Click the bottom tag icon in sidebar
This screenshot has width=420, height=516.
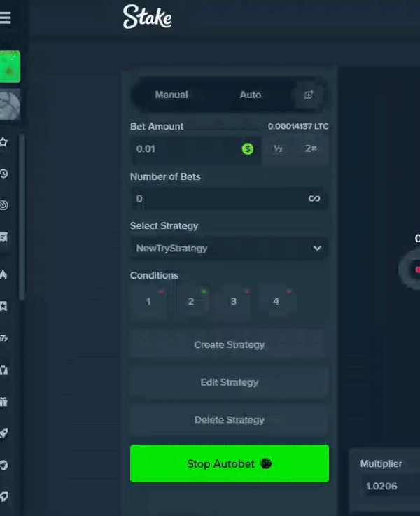(4, 496)
